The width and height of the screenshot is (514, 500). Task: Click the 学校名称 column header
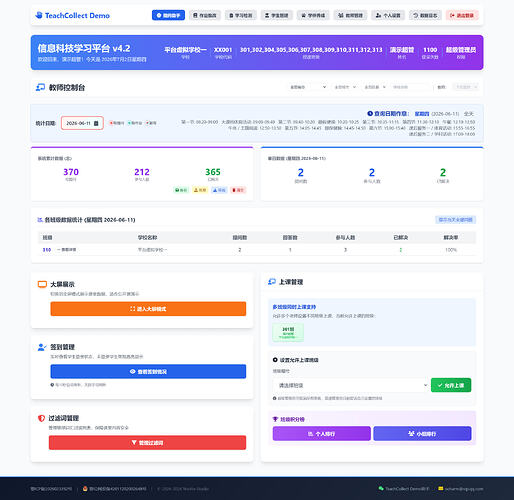[147, 238]
